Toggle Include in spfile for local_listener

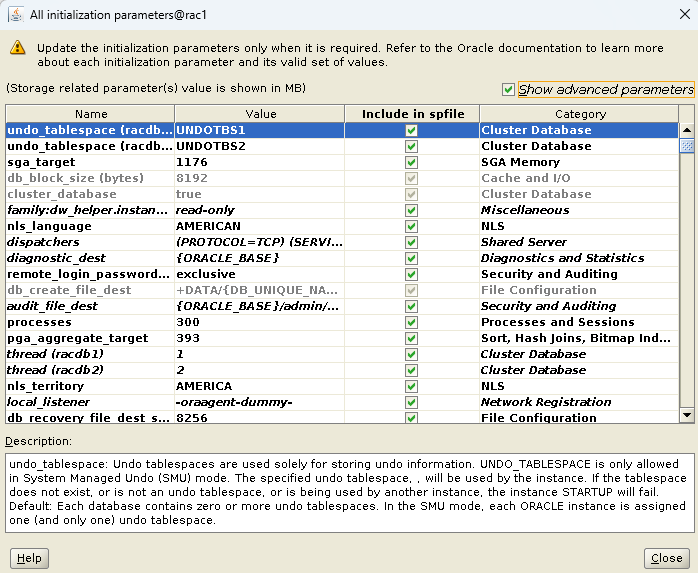point(411,403)
